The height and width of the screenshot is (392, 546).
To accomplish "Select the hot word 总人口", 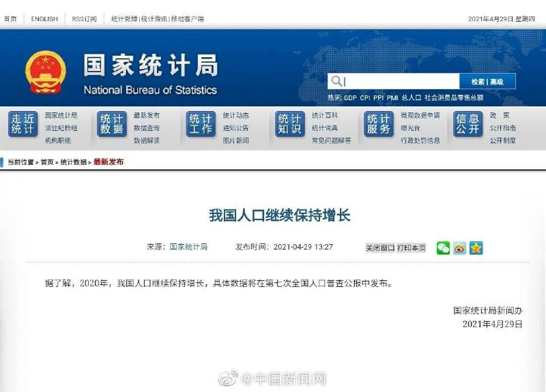I will click(x=412, y=97).
